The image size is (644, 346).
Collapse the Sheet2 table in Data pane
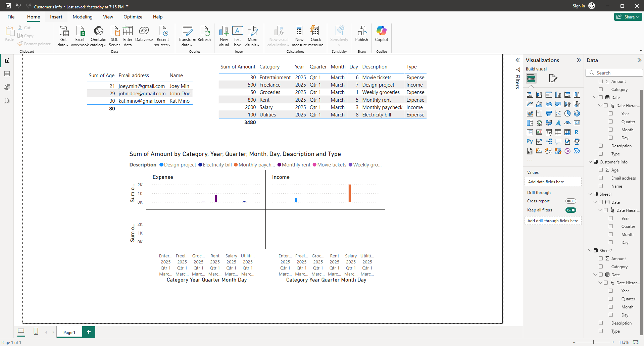[x=590, y=250]
